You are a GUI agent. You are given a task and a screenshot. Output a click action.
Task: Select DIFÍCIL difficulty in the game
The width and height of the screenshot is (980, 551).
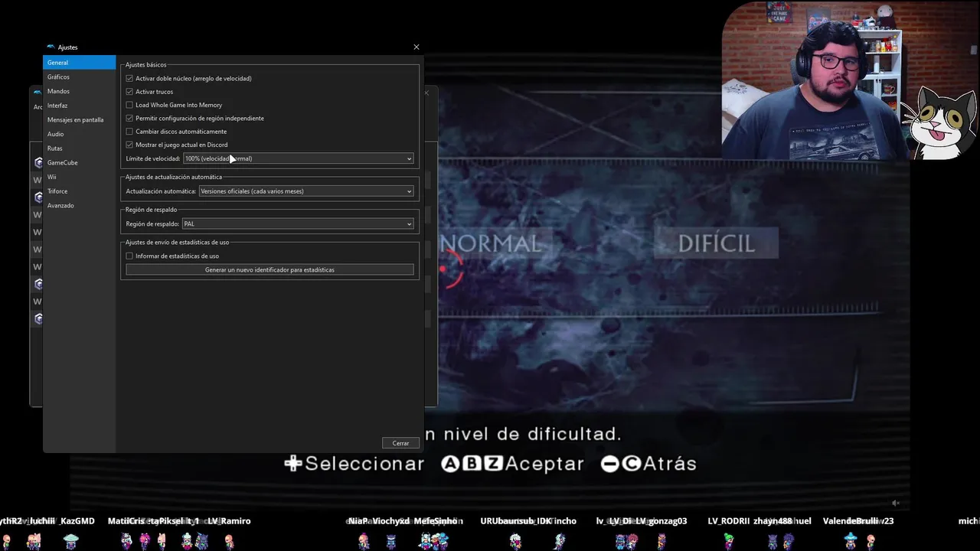(716, 243)
